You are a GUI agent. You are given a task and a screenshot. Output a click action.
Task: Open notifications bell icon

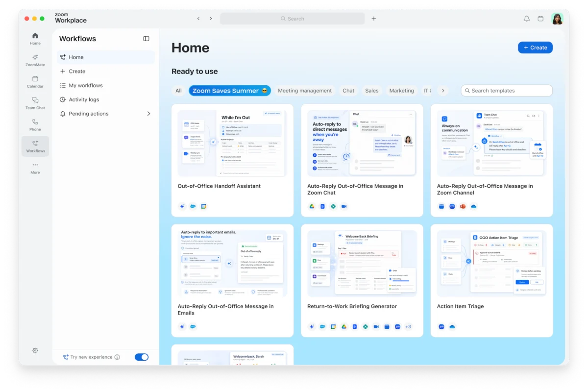(527, 19)
